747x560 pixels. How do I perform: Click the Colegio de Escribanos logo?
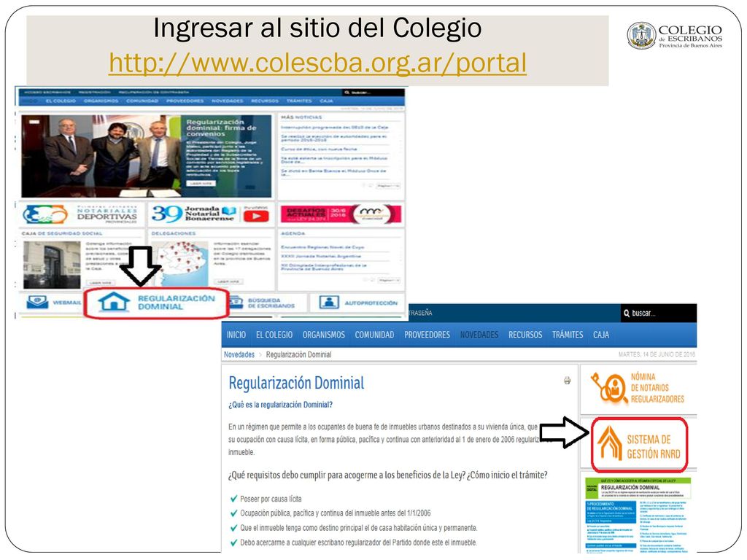click(x=675, y=35)
